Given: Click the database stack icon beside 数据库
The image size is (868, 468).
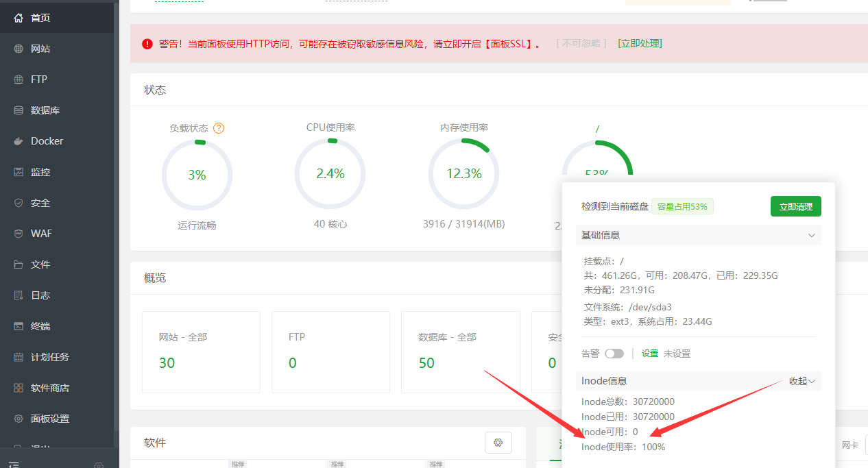Looking at the screenshot, I should coord(19,110).
